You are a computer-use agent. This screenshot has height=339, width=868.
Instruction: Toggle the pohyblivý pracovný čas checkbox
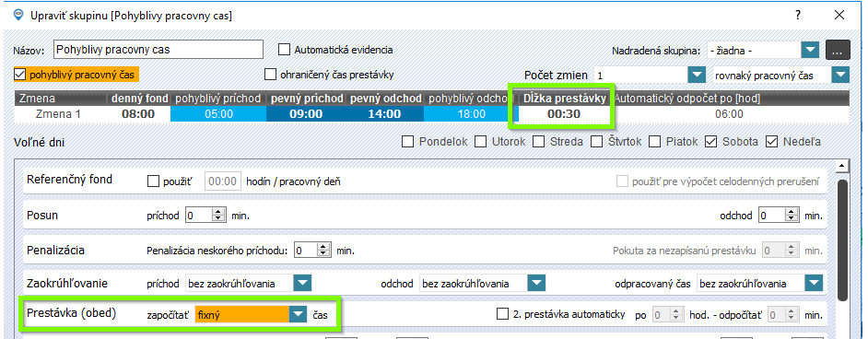20,74
